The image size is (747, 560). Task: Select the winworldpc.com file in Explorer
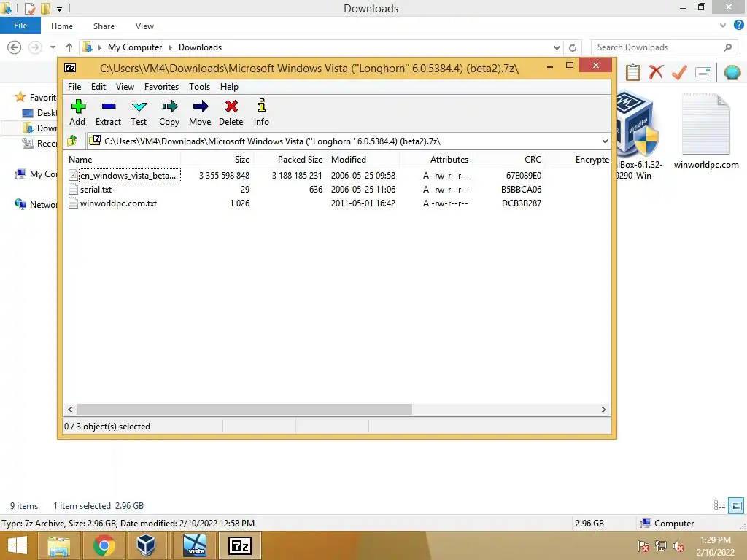pyautogui.click(x=706, y=131)
